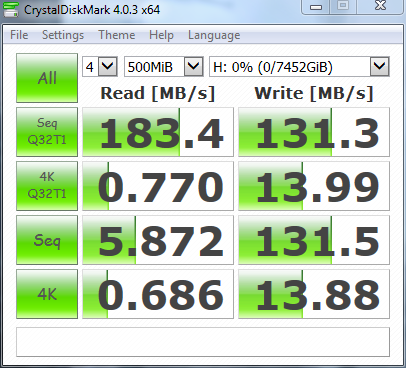This screenshot has width=406, height=368.
Task: Expand the 500MiB test size dropdown
Action: coord(164,67)
